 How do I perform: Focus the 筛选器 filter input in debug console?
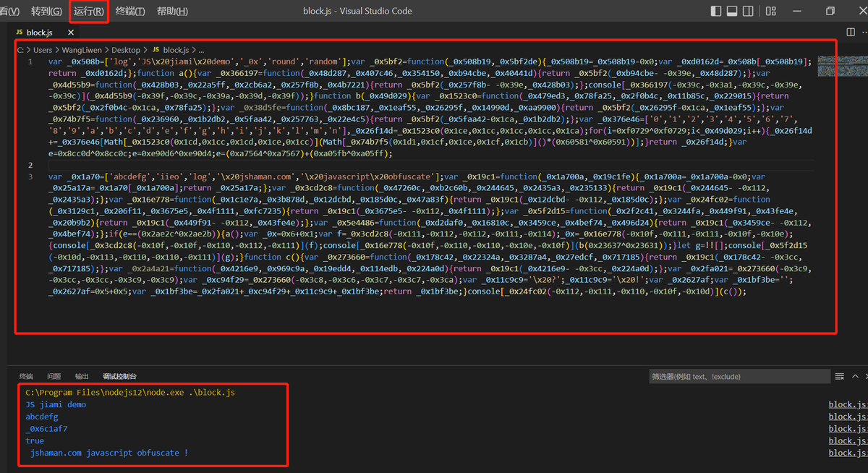coord(738,376)
